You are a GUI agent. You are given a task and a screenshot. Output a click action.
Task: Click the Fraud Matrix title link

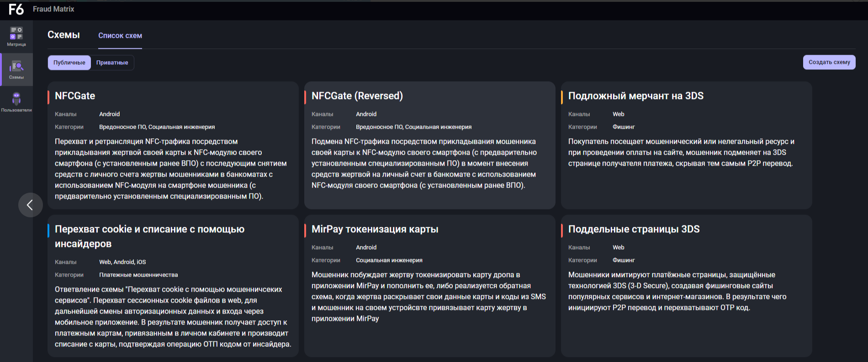coord(53,9)
